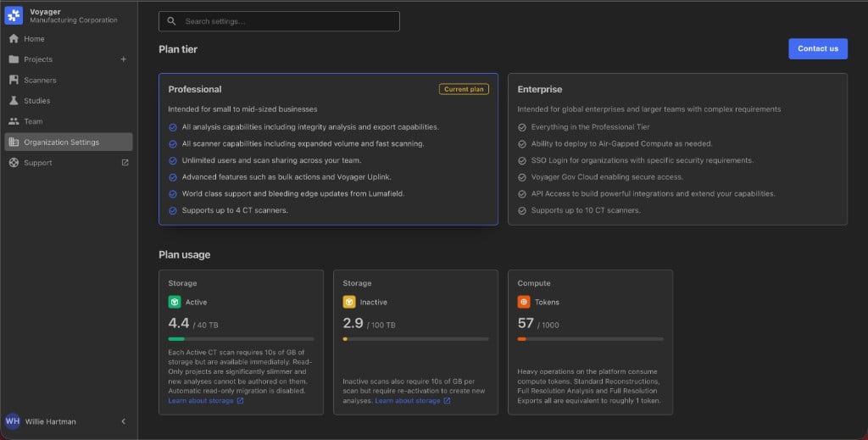Click external link icon in Active storage card
The image size is (868, 440).
(x=240, y=401)
